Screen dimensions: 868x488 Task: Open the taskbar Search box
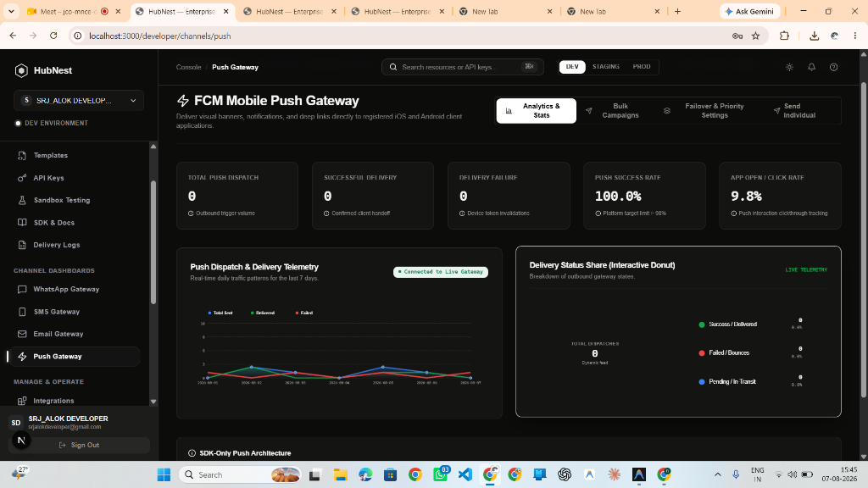[x=240, y=474]
